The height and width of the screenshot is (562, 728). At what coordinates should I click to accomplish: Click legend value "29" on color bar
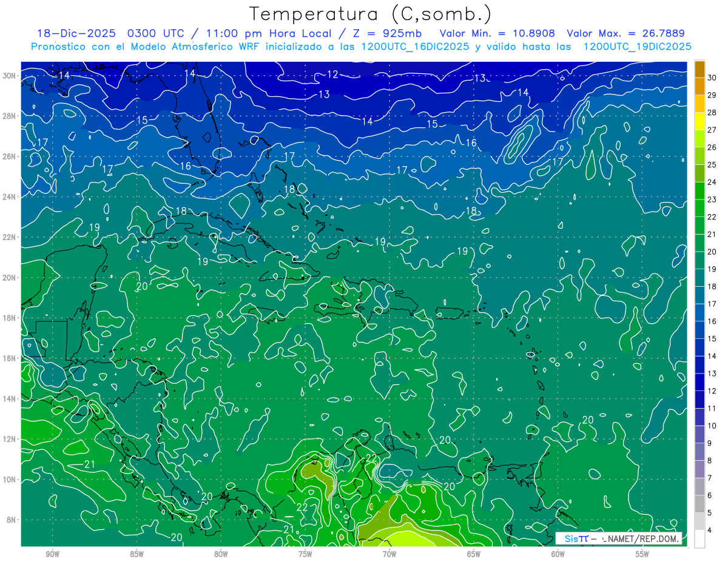tap(712, 95)
